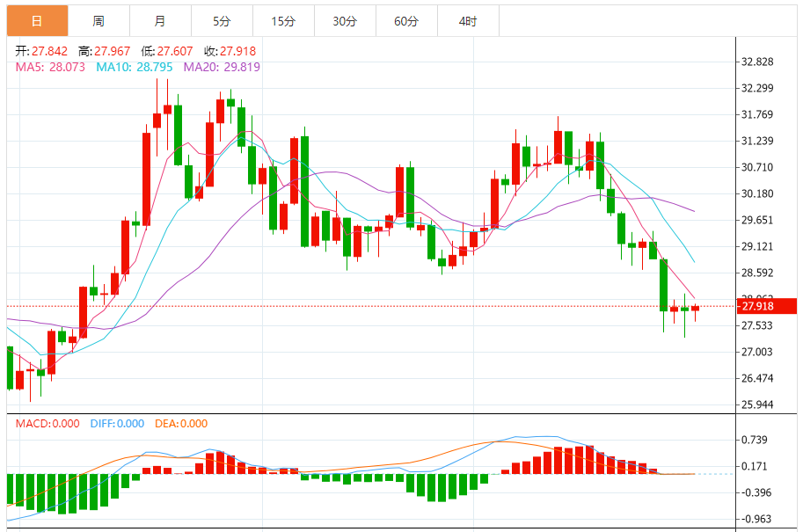This screenshot has width=803, height=532.
Task: Click the low price 27.607 value
Action: coord(175,51)
